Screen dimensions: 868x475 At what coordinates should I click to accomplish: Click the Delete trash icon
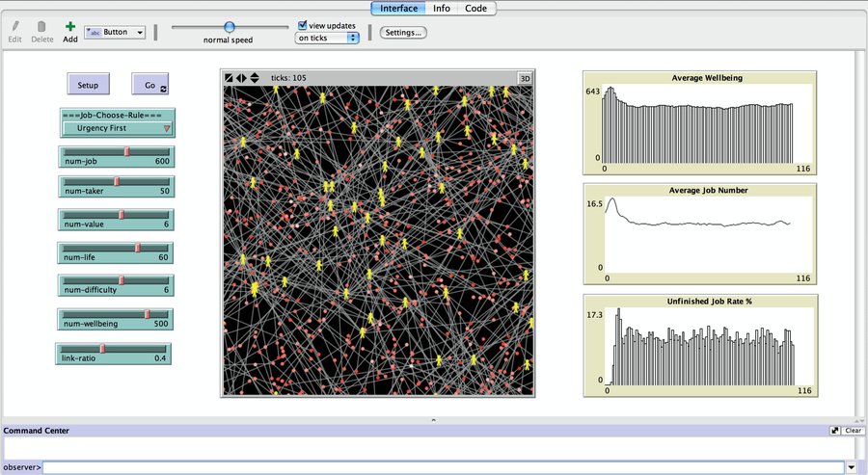click(x=41, y=27)
